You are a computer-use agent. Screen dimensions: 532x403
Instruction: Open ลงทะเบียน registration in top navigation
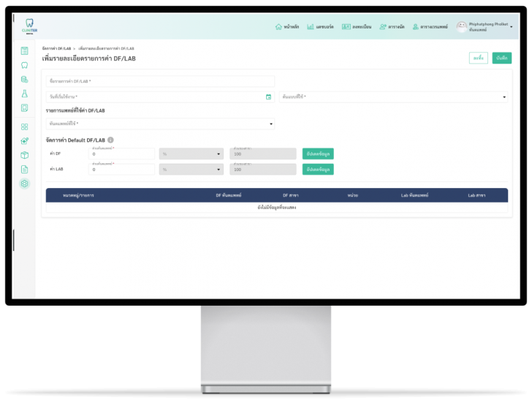[357, 27]
